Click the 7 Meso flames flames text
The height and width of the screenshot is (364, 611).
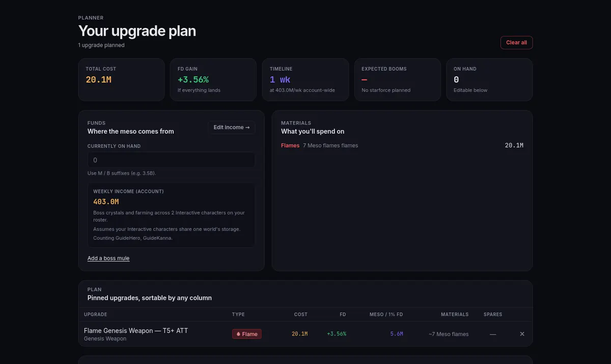330,146
